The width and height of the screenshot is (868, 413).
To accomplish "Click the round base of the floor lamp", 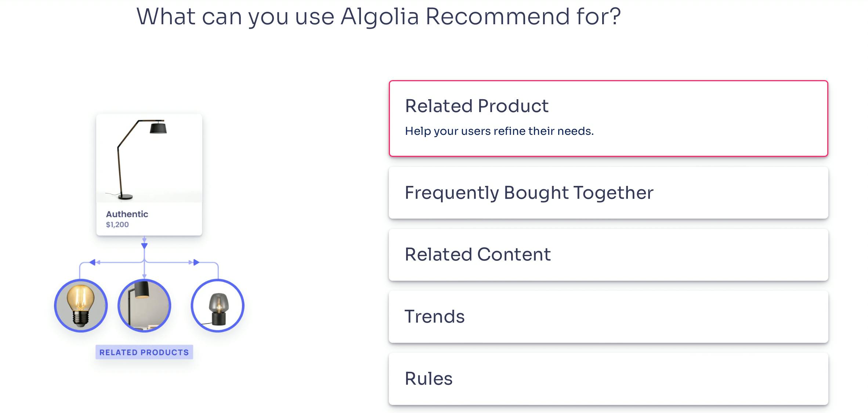I will point(125,197).
